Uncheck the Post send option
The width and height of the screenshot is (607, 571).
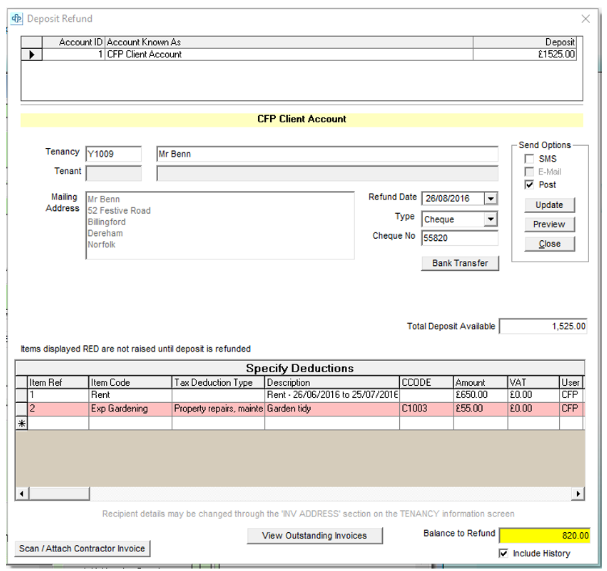[529, 185]
